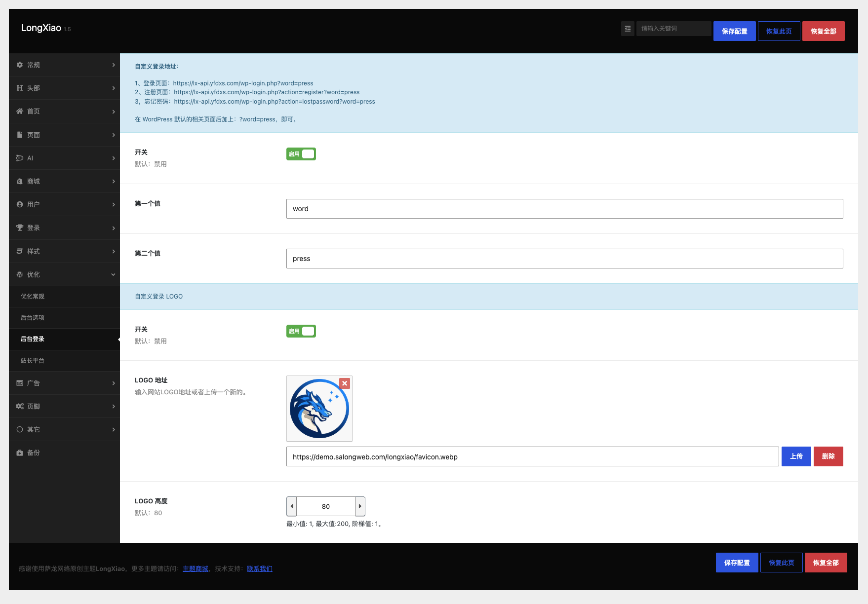Open the 备份 menu item
Image resolution: width=868 pixels, height=604 pixels.
tap(64, 453)
